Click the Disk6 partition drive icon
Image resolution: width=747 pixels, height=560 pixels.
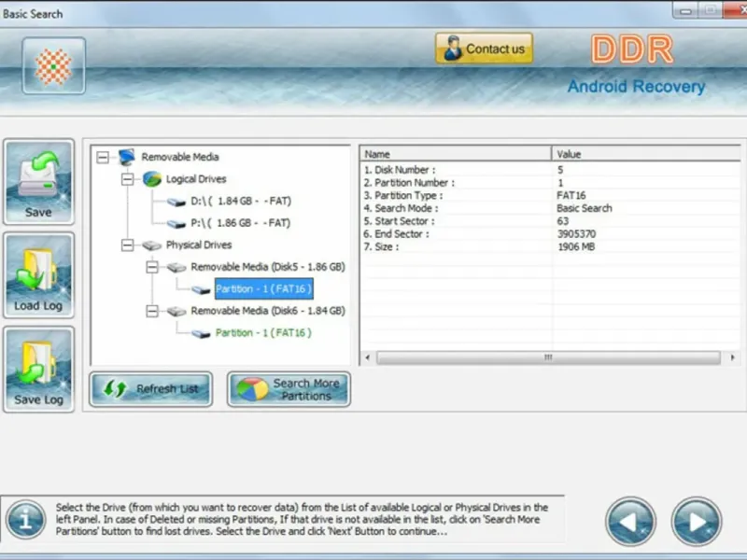[201, 334]
